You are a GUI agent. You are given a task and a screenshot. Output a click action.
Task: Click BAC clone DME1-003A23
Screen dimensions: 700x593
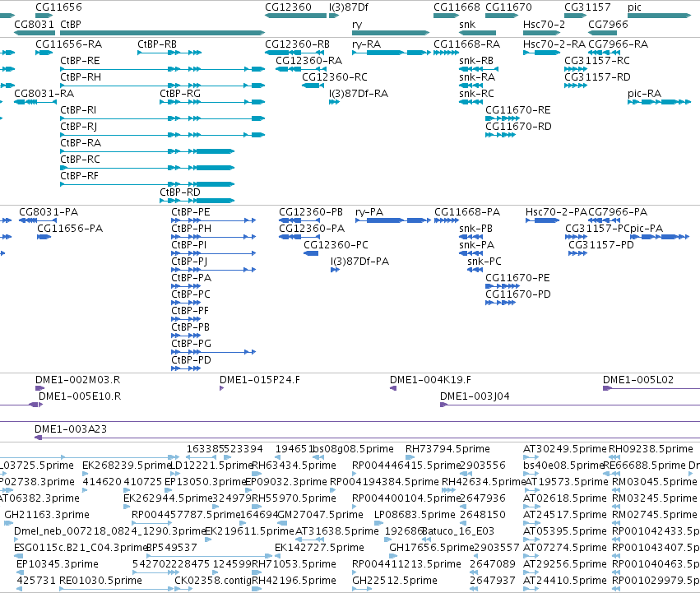coord(368,438)
